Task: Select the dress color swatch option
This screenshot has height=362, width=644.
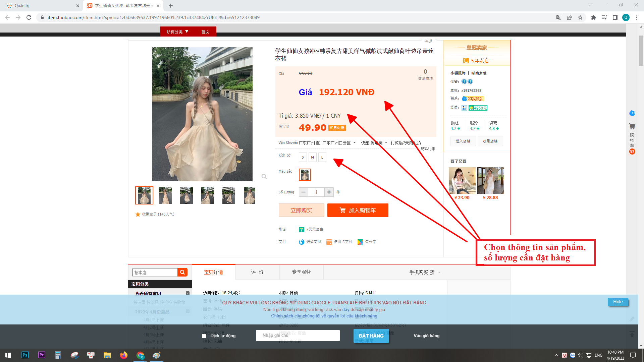Action: pos(305,175)
